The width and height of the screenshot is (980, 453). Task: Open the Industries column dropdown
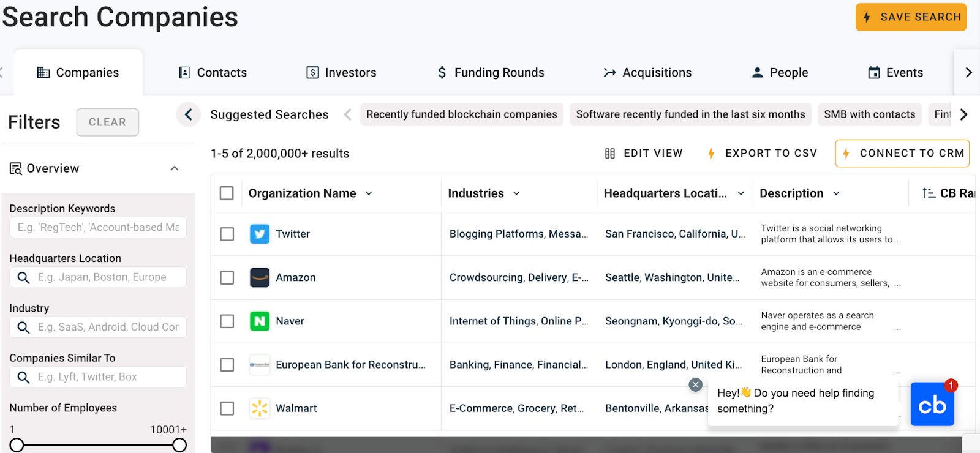pyautogui.click(x=516, y=193)
